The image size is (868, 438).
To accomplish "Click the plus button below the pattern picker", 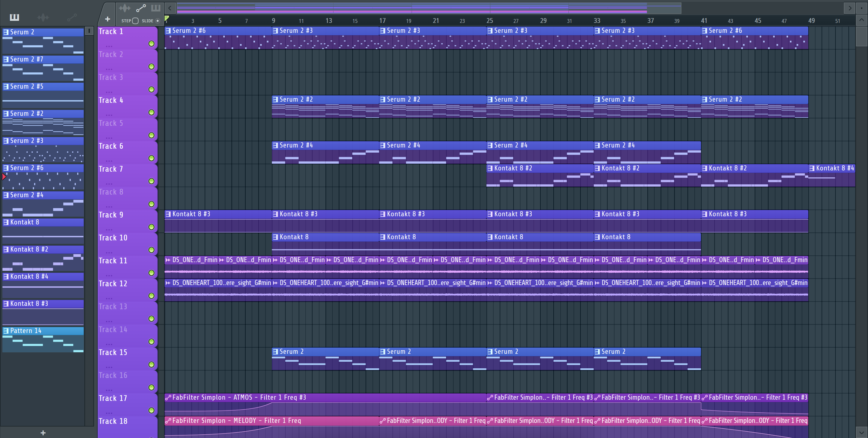I will coord(43,433).
